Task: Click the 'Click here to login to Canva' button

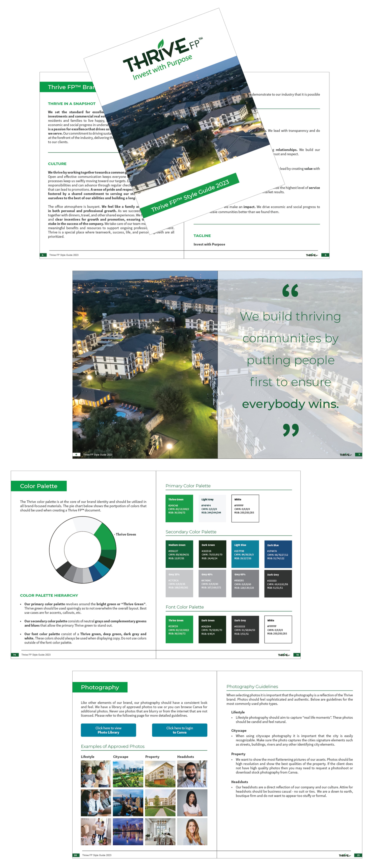Action: 179,730
